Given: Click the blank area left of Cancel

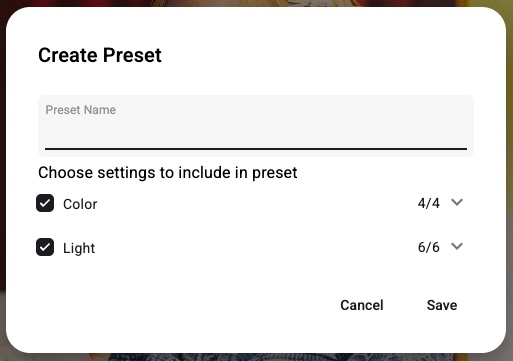Looking at the screenshot, I should coord(187,305).
